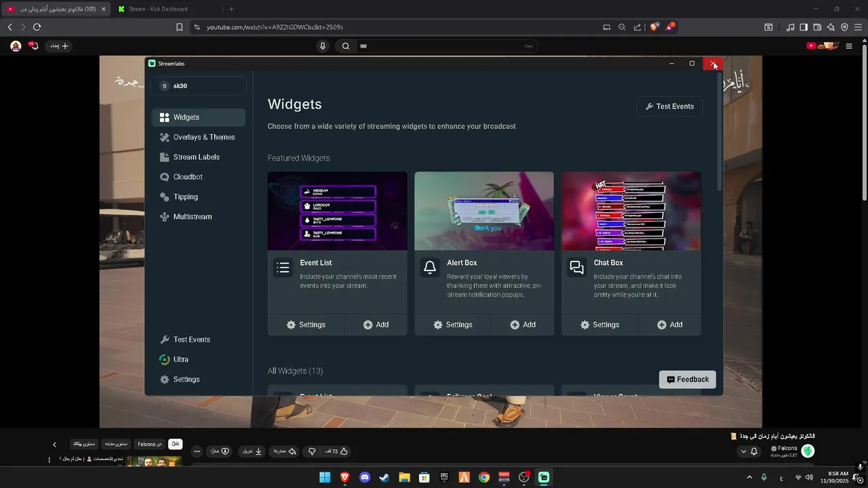This screenshot has height=488, width=868.
Task: Toggle the browser sidebar panel
Action: click(x=804, y=27)
